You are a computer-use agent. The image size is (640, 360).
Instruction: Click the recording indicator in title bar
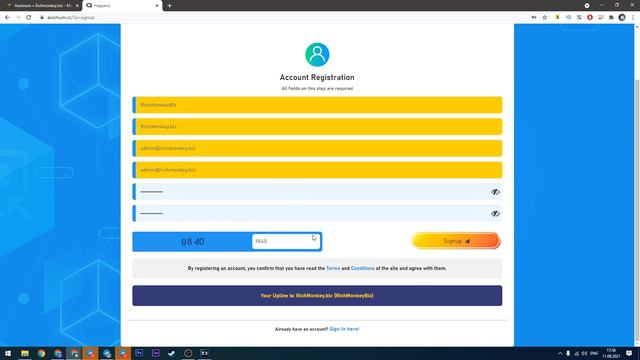(587, 5)
